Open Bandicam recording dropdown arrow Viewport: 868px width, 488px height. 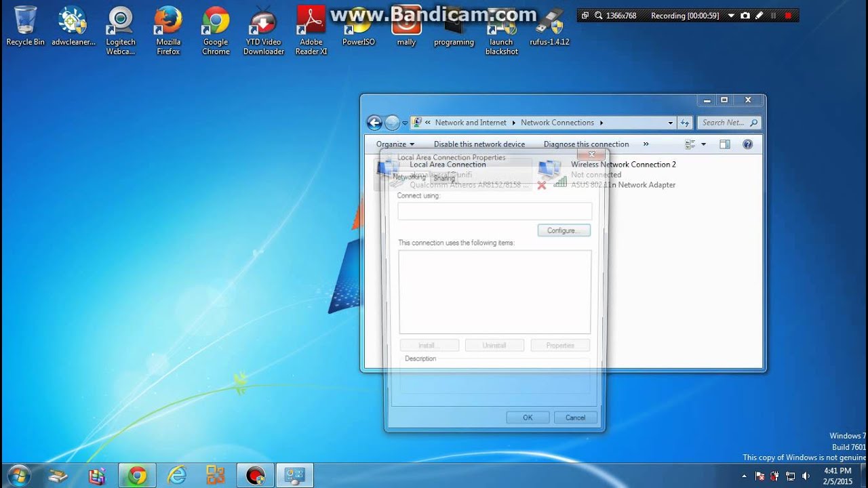click(x=731, y=16)
